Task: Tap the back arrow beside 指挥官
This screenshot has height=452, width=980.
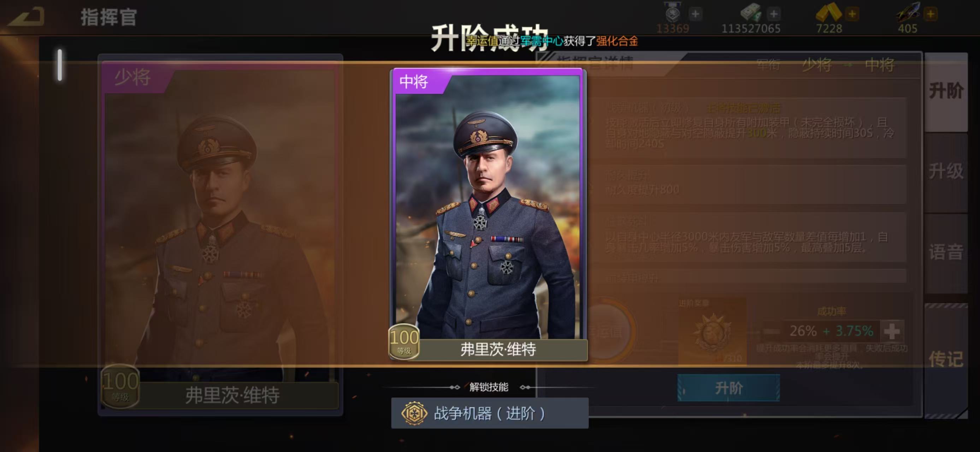Action: point(26,16)
